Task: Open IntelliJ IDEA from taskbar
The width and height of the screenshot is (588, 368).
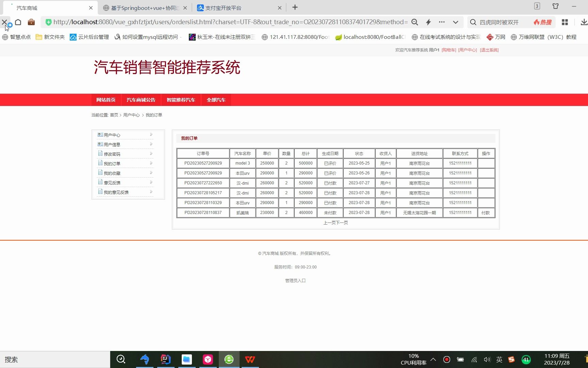Action: [x=166, y=359]
